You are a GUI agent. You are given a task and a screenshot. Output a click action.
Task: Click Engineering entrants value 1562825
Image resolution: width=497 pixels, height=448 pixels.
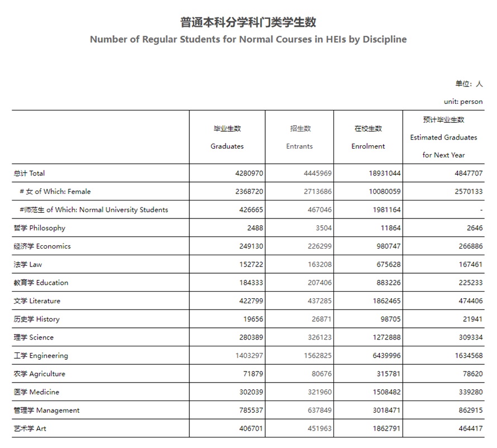coord(318,356)
